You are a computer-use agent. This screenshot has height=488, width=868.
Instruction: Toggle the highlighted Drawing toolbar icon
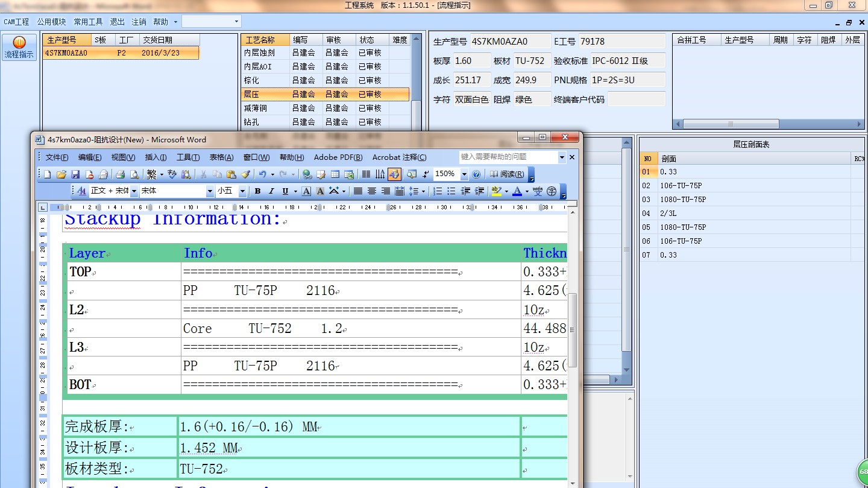pyautogui.click(x=394, y=174)
